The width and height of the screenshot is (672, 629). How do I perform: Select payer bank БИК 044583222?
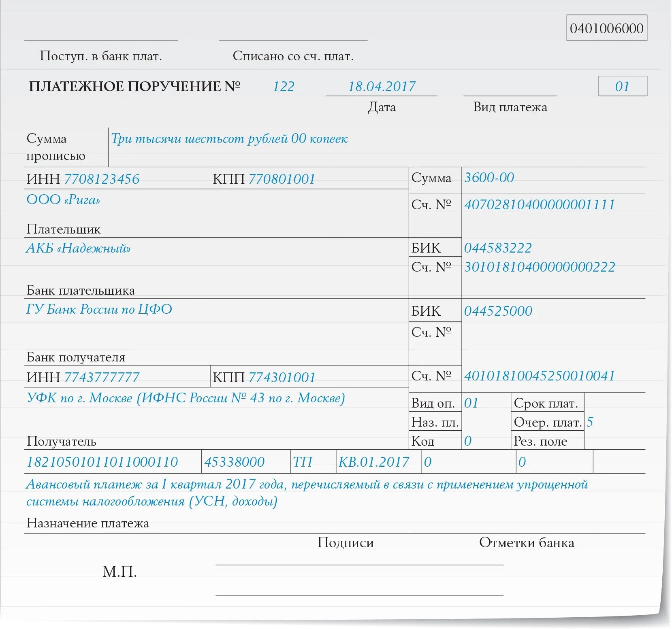[x=498, y=248]
